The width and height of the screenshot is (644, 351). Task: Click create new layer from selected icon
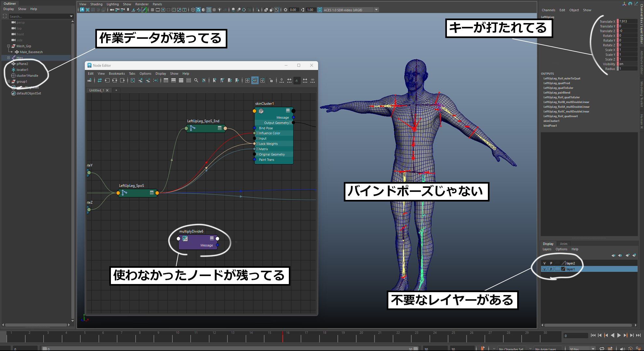pyautogui.click(x=634, y=255)
